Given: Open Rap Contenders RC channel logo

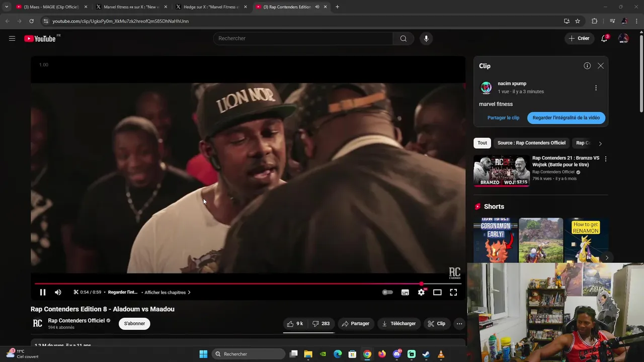Looking at the screenshot, I should 37,323.
